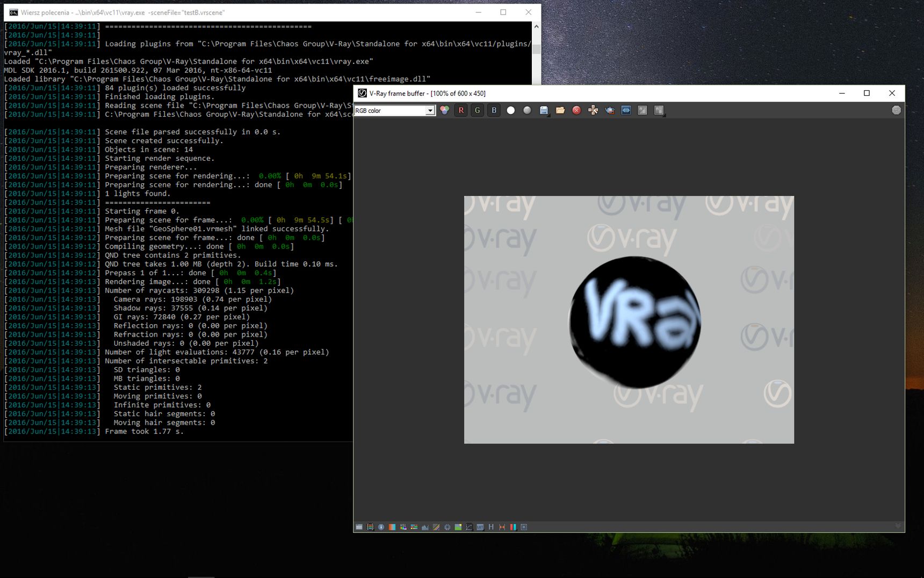Toggle the exposure correction icon
The width and height of the screenshot is (924, 578).
coord(447,527)
